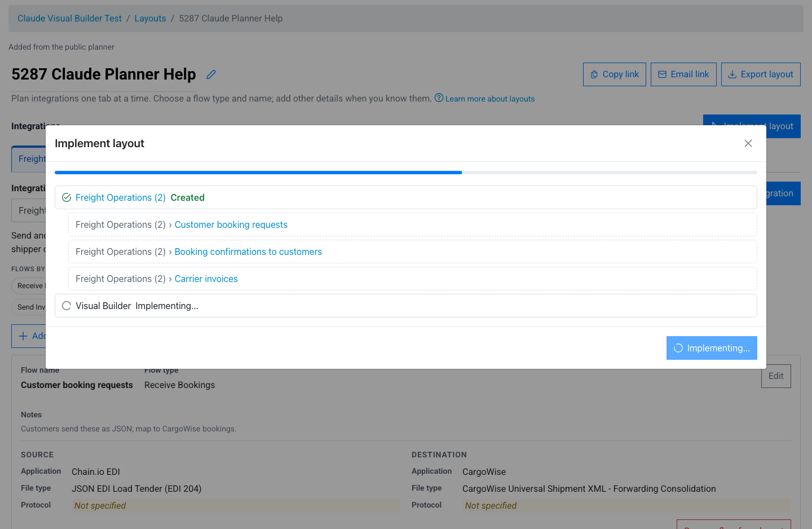This screenshot has width=812, height=529.
Task: Click Copy link button
Action: click(615, 74)
